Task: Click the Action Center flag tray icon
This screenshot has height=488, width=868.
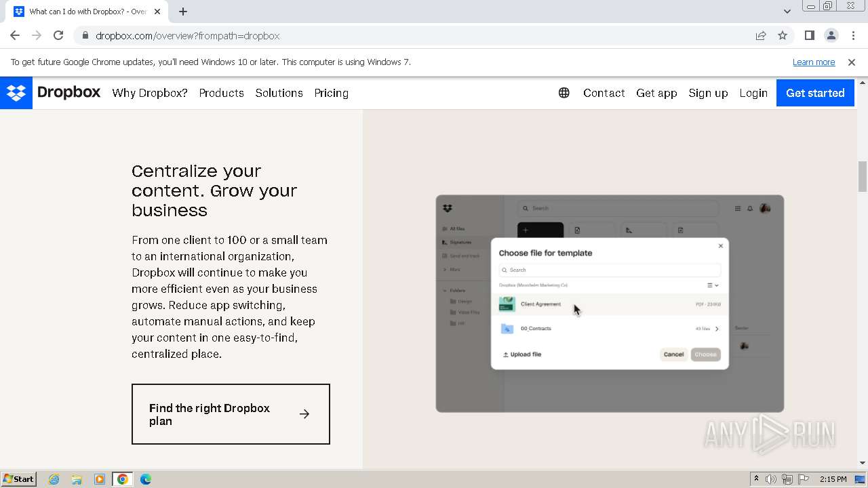Action: 804,479
